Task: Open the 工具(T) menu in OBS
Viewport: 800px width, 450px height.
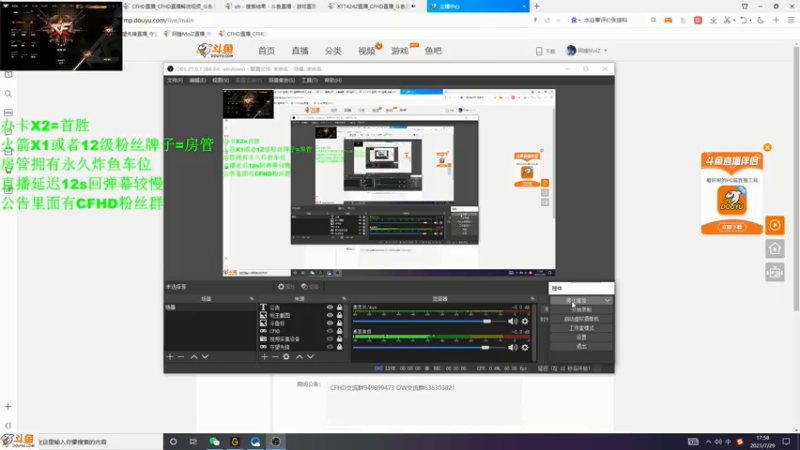Action: point(309,80)
